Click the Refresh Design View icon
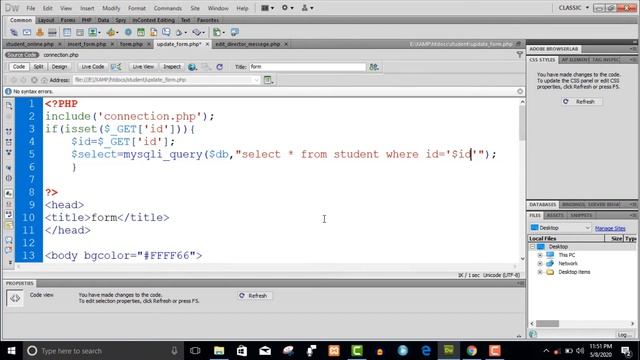640x360 pixels. tap(220, 67)
